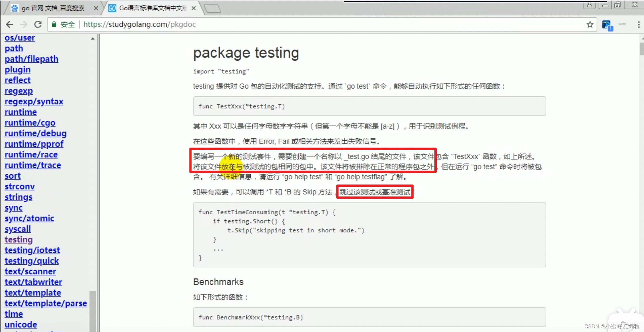Open the 'testing' package link in sidebar

click(x=18, y=239)
